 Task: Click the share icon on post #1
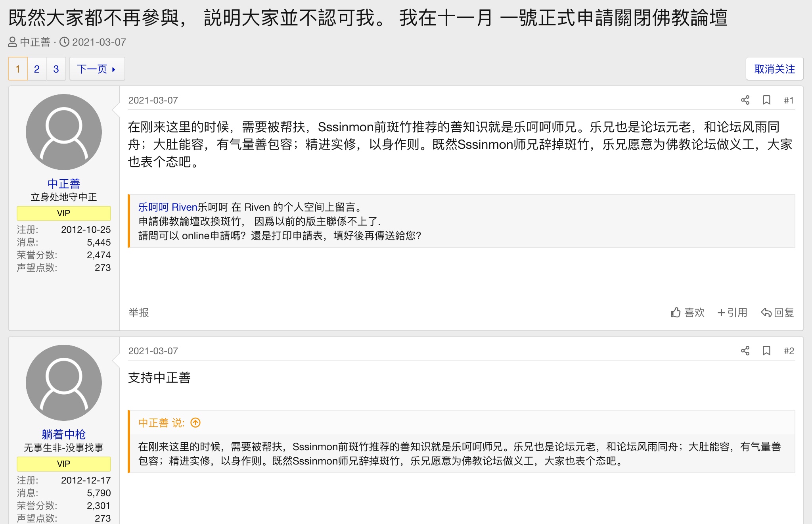745,100
